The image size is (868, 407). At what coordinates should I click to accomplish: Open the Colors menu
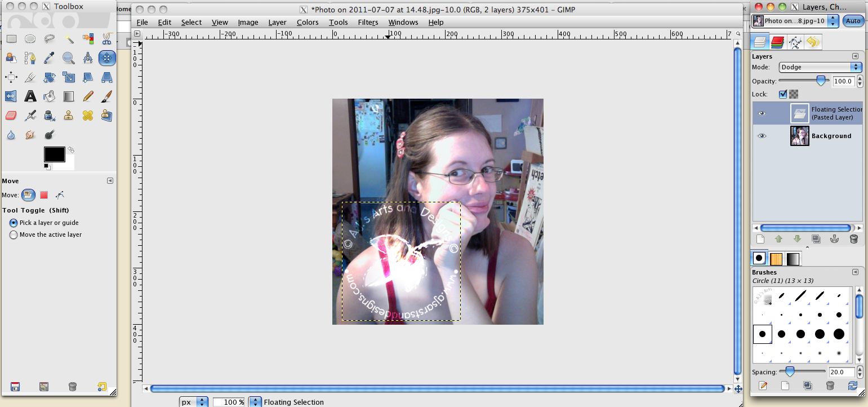pos(308,22)
